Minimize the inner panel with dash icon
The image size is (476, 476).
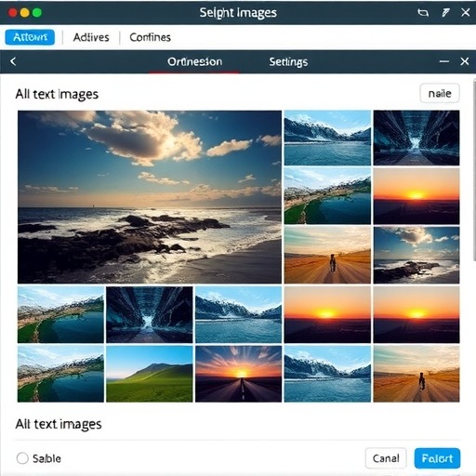click(x=444, y=61)
